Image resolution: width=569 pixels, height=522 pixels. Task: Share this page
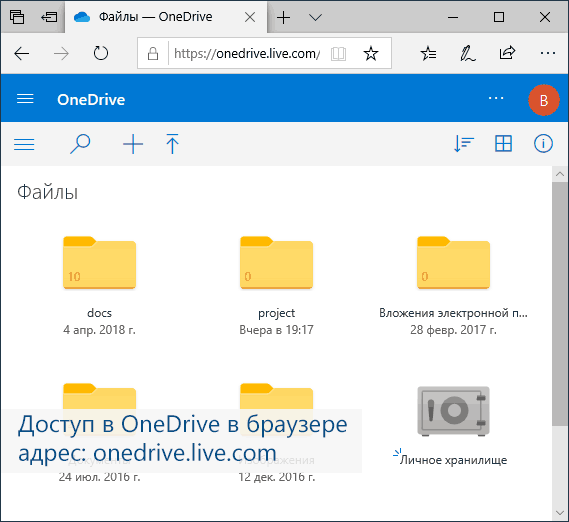click(507, 53)
